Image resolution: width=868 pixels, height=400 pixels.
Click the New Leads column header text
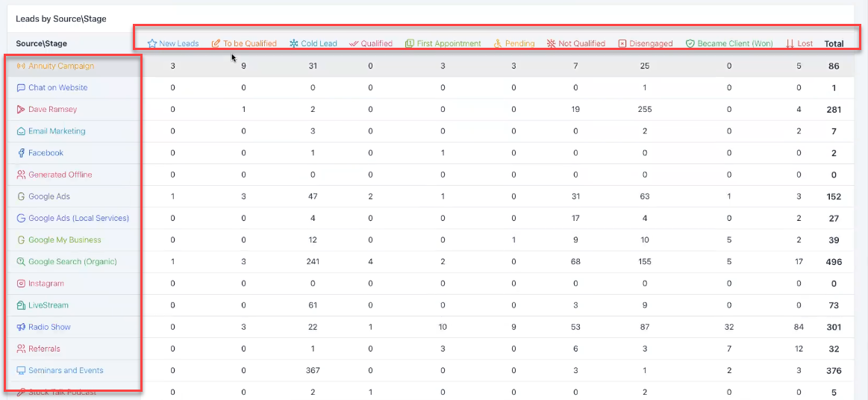point(179,43)
